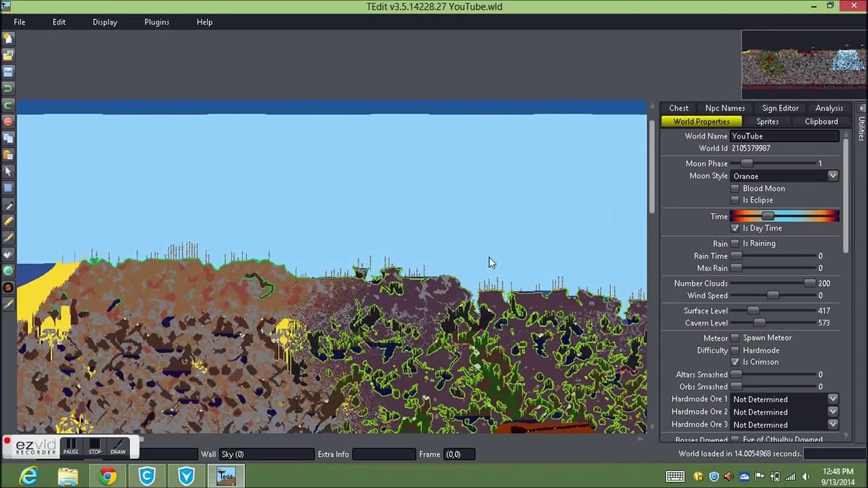The height and width of the screenshot is (488, 868).
Task: Save the world with the floppy icon
Action: pyautogui.click(x=8, y=71)
